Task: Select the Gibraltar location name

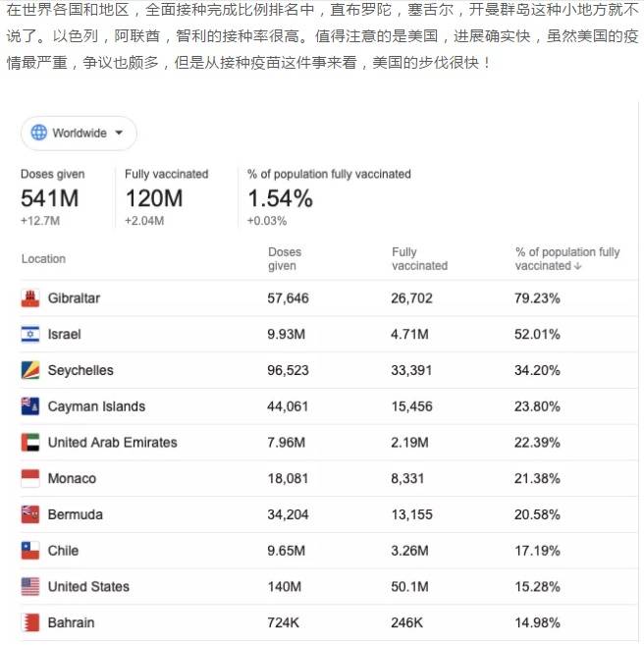Action: pyautogui.click(x=74, y=298)
